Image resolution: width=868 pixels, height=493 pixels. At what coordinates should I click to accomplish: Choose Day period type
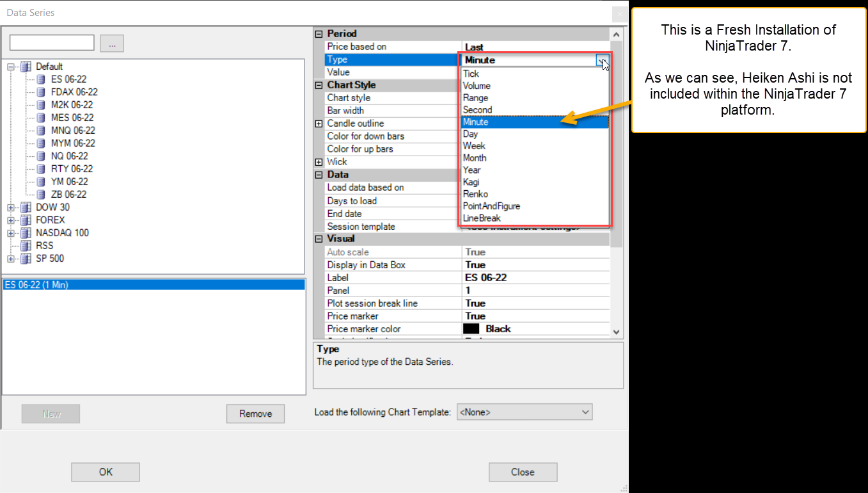535,134
